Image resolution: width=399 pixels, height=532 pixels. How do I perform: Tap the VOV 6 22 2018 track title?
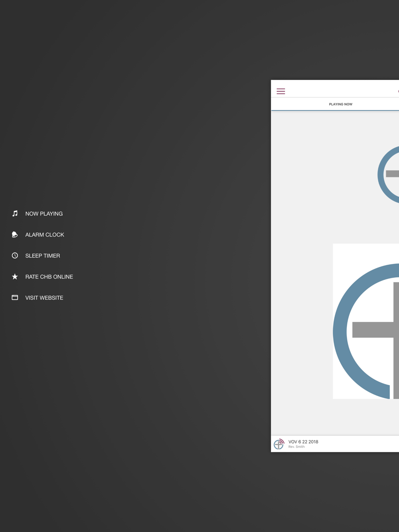click(x=303, y=442)
